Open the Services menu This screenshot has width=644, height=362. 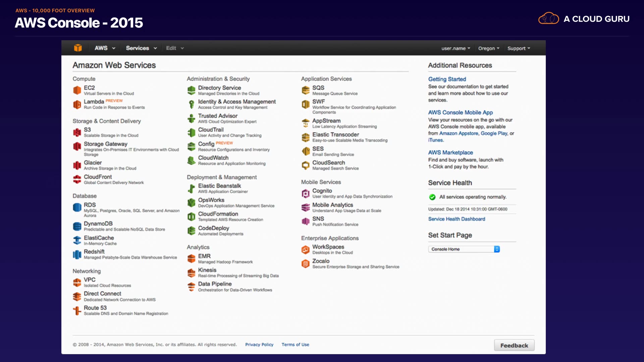pos(141,48)
